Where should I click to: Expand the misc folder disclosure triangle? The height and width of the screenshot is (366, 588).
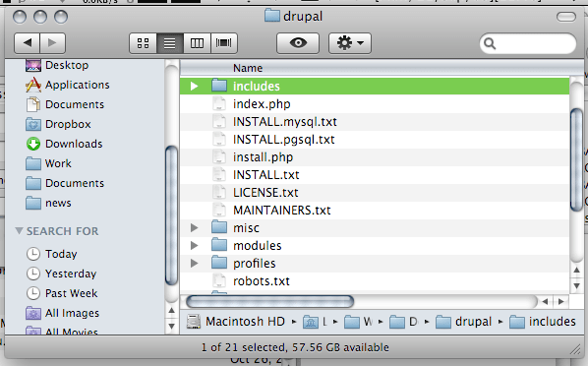(x=194, y=228)
